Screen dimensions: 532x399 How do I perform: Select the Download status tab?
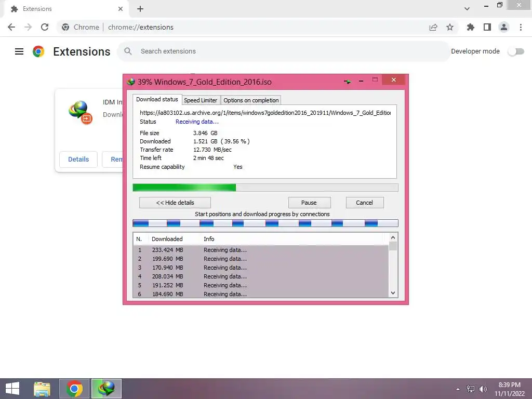pyautogui.click(x=157, y=99)
